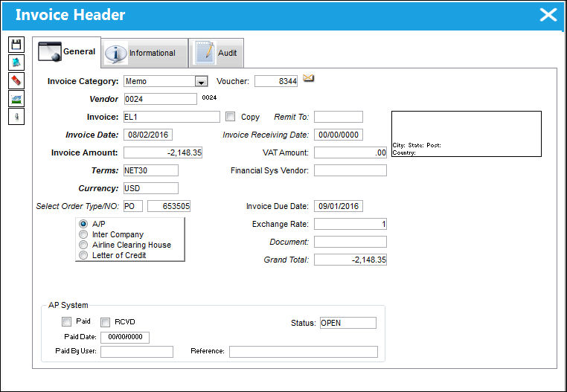Click the landscape picture icon in sidebar
The height and width of the screenshot is (392, 567).
coord(16,98)
